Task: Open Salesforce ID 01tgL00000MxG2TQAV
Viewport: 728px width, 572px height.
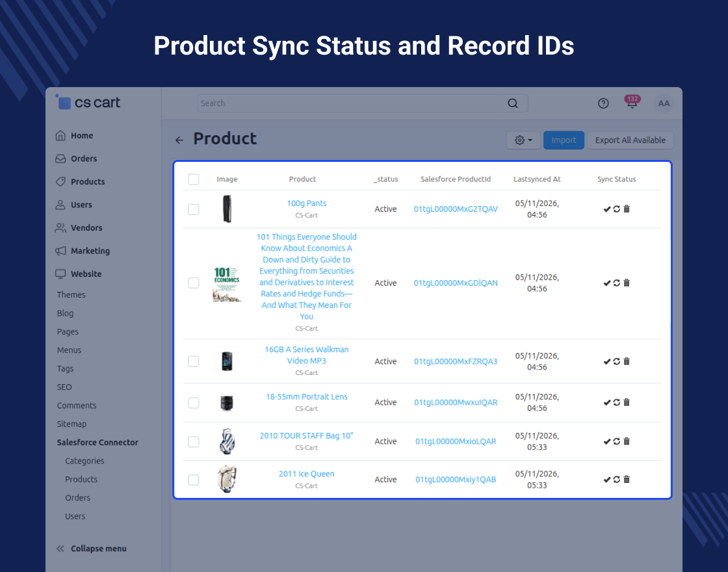Action: pos(456,209)
